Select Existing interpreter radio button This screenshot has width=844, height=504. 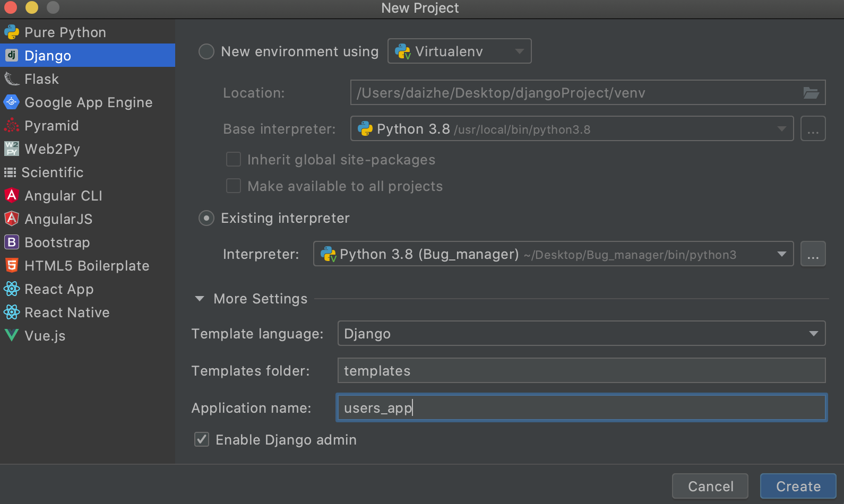206,218
